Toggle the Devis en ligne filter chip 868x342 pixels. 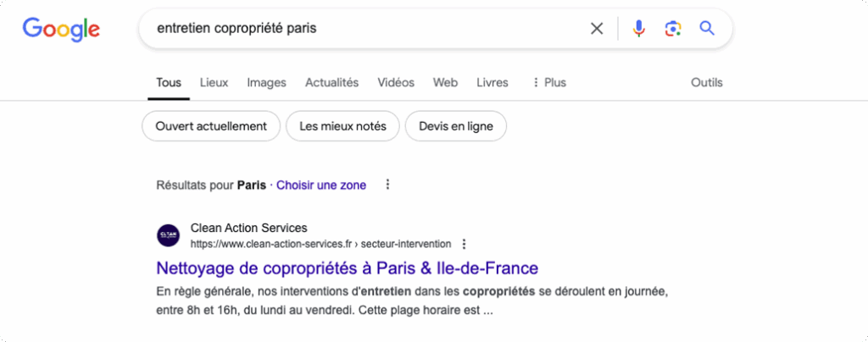click(x=456, y=126)
